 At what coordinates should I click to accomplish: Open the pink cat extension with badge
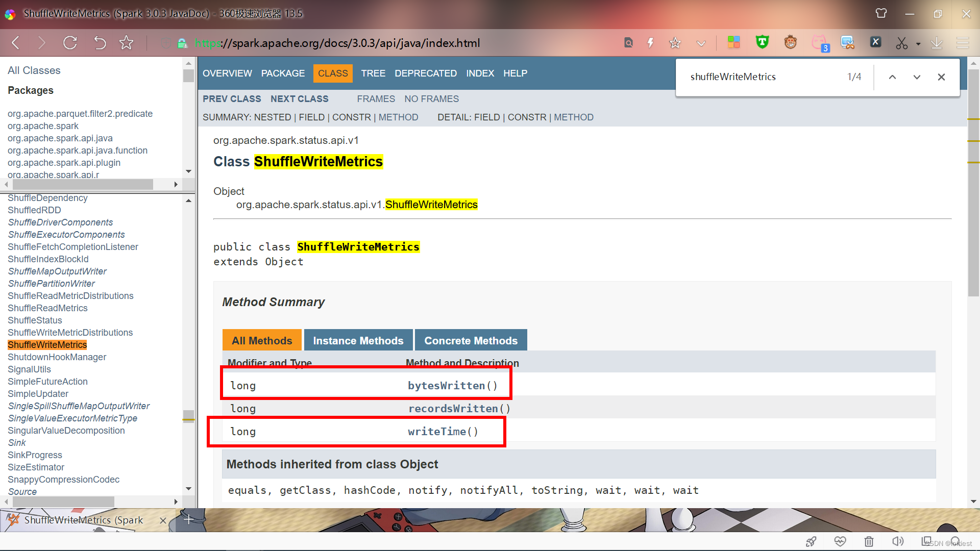pyautogui.click(x=820, y=43)
